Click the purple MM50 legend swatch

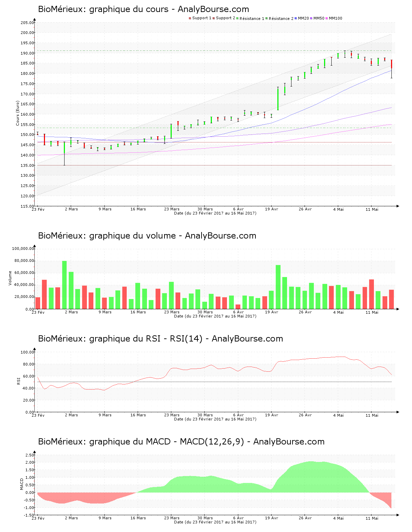(x=311, y=18)
